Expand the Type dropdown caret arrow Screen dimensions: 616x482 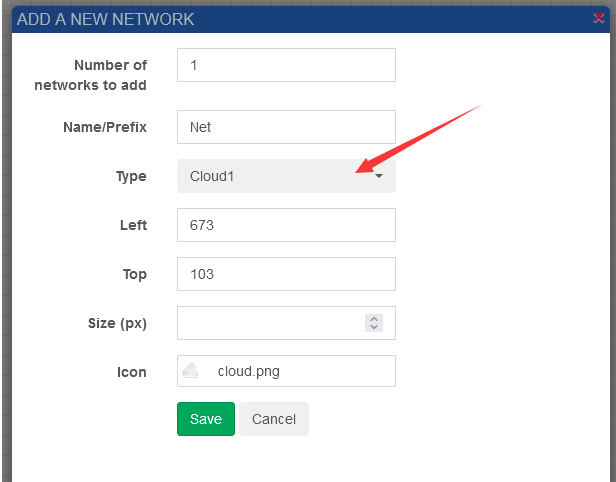(379, 177)
